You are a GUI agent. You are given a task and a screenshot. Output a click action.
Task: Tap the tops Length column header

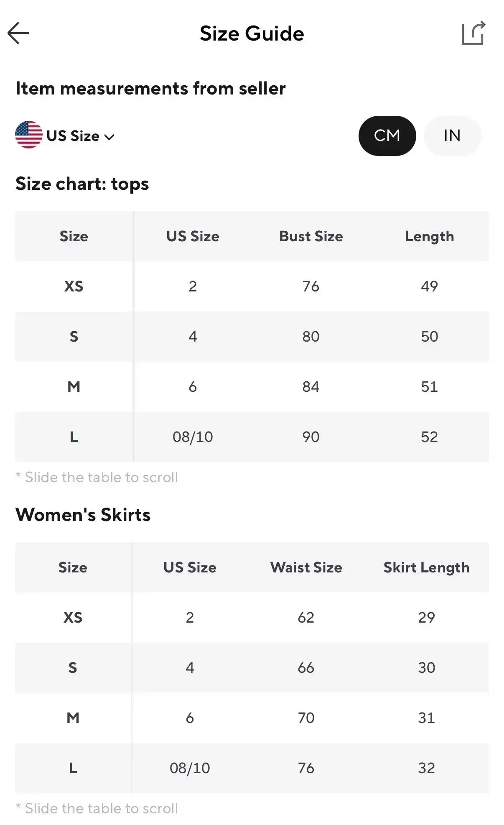[x=429, y=236]
